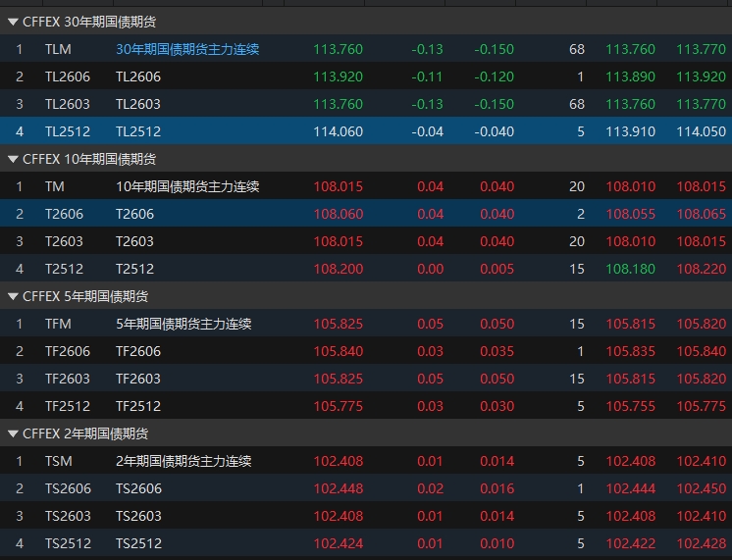Collapse the CFFEX 2年期国债期货 group
The image size is (732, 560).
13,433
